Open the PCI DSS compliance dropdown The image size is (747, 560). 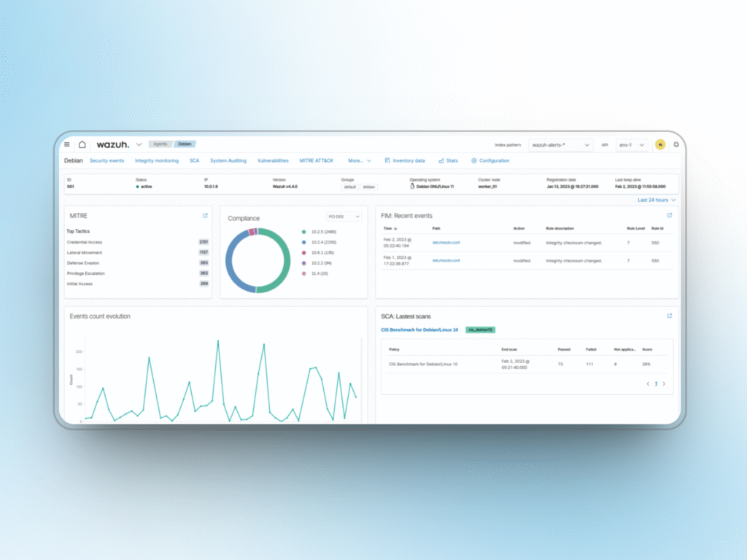[344, 217]
